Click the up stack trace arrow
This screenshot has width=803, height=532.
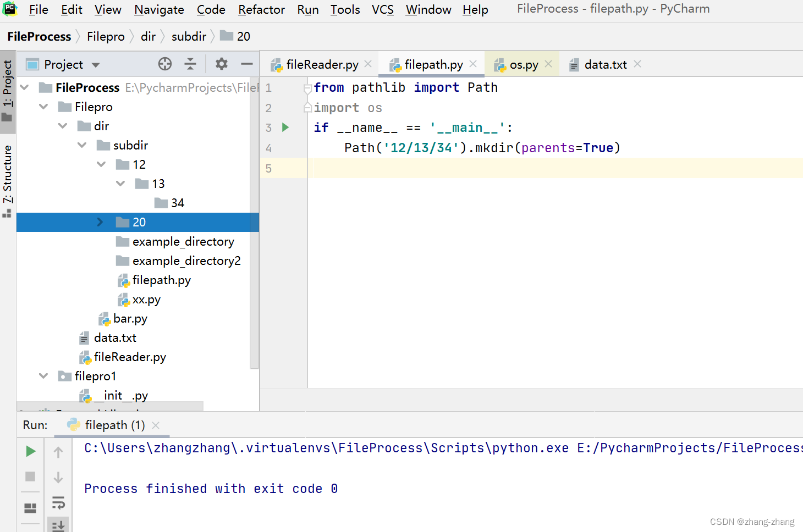(x=58, y=452)
